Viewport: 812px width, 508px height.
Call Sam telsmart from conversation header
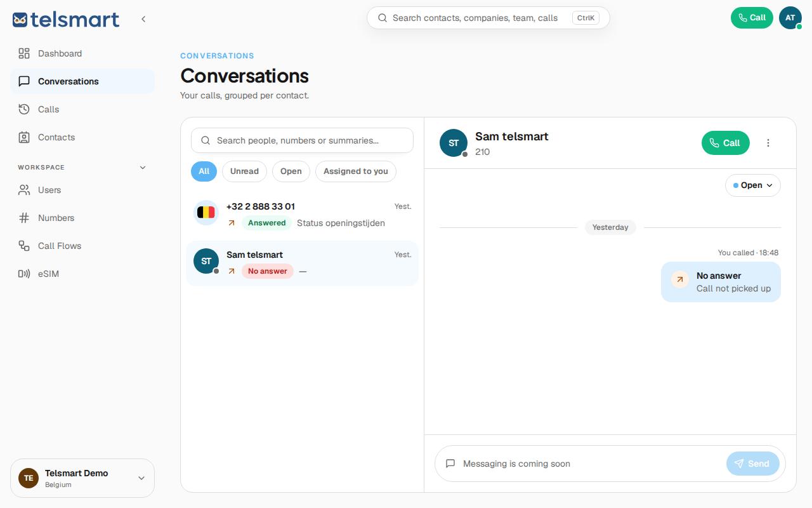point(725,143)
